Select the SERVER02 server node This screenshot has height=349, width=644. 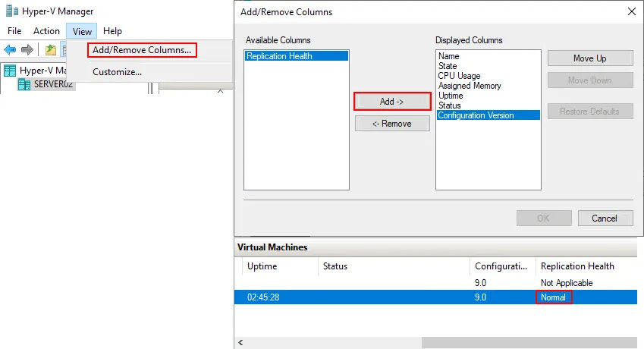coord(53,83)
